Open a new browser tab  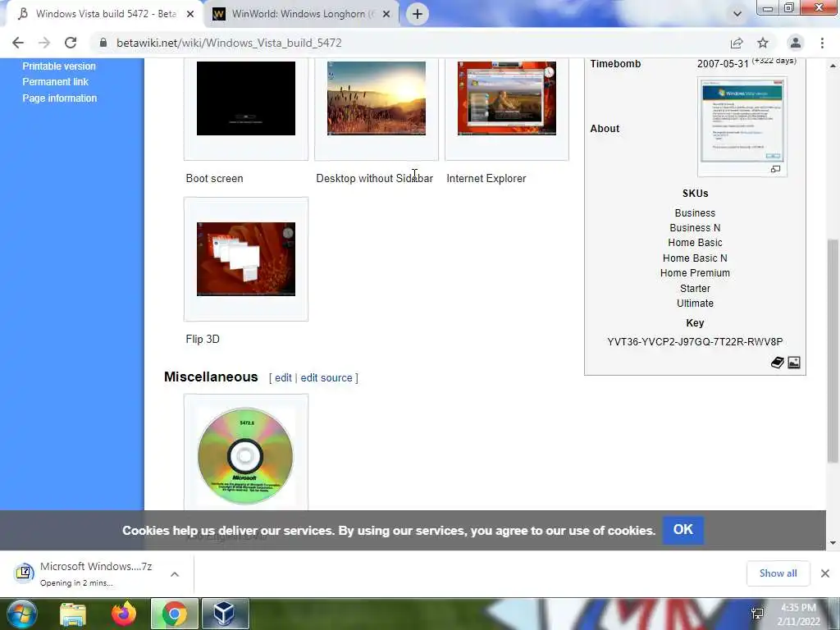click(x=418, y=14)
